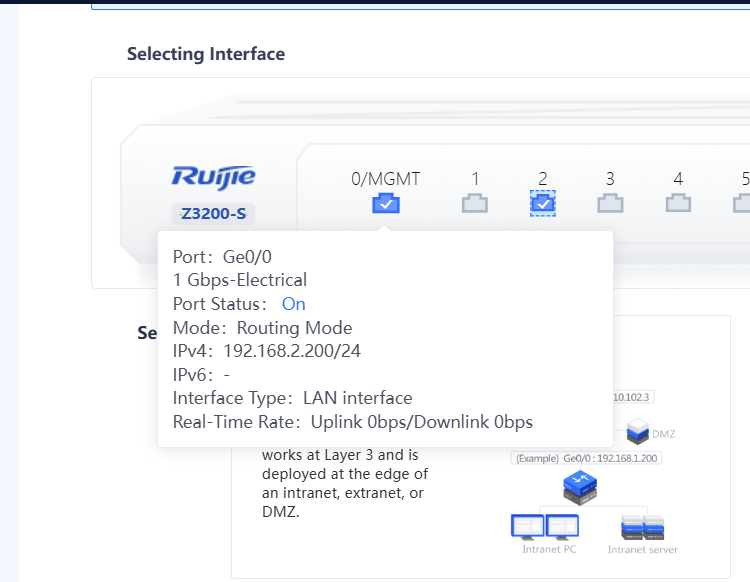Click the blue firewall device in diagram
Viewport: 750px width, 582px height.
581,489
